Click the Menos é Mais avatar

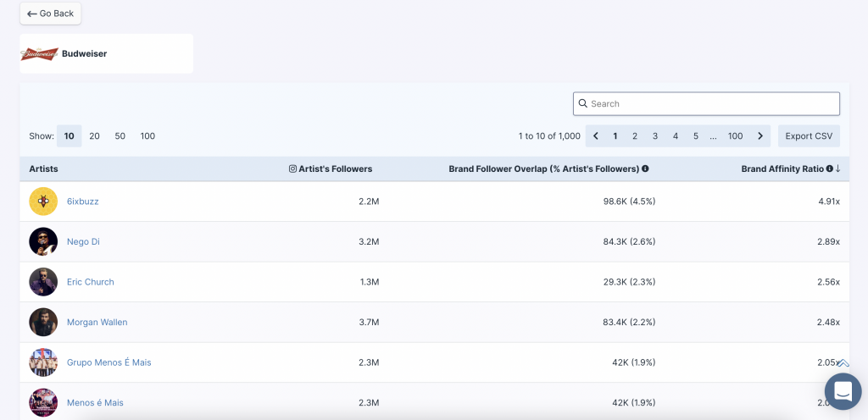43,402
